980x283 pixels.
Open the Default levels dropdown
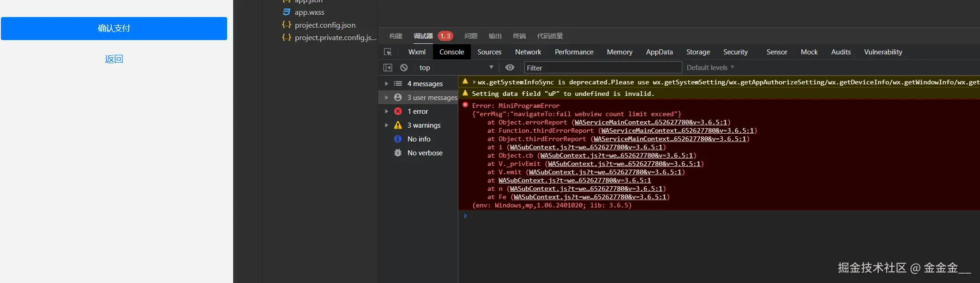tap(710, 68)
